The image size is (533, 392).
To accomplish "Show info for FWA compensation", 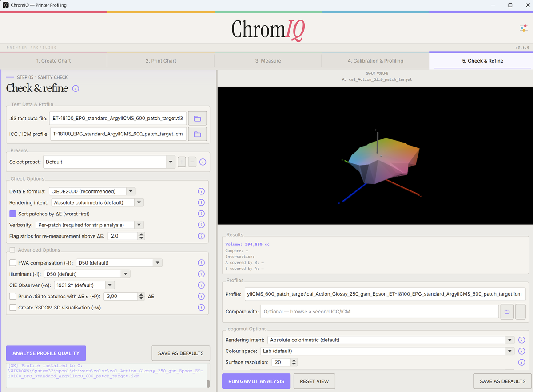I will point(201,263).
